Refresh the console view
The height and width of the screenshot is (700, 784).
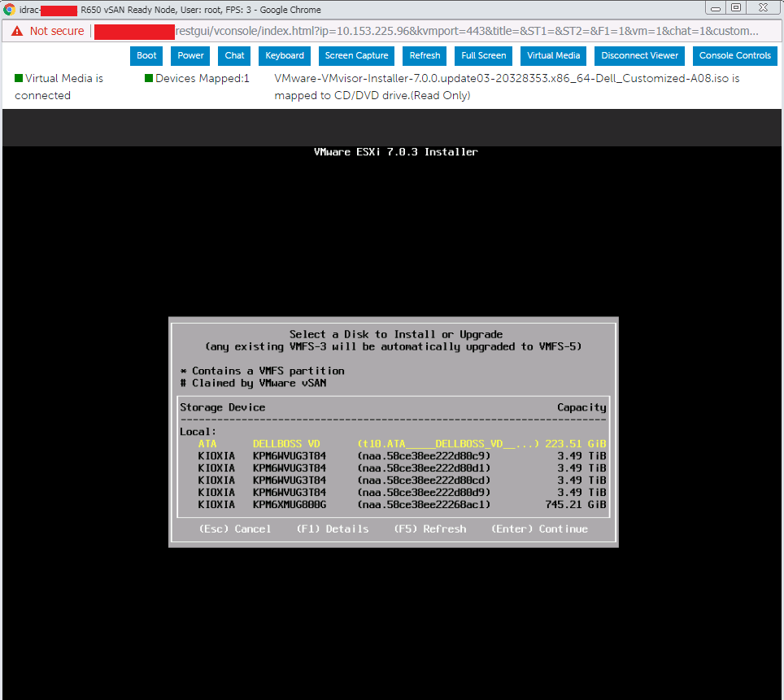point(425,55)
